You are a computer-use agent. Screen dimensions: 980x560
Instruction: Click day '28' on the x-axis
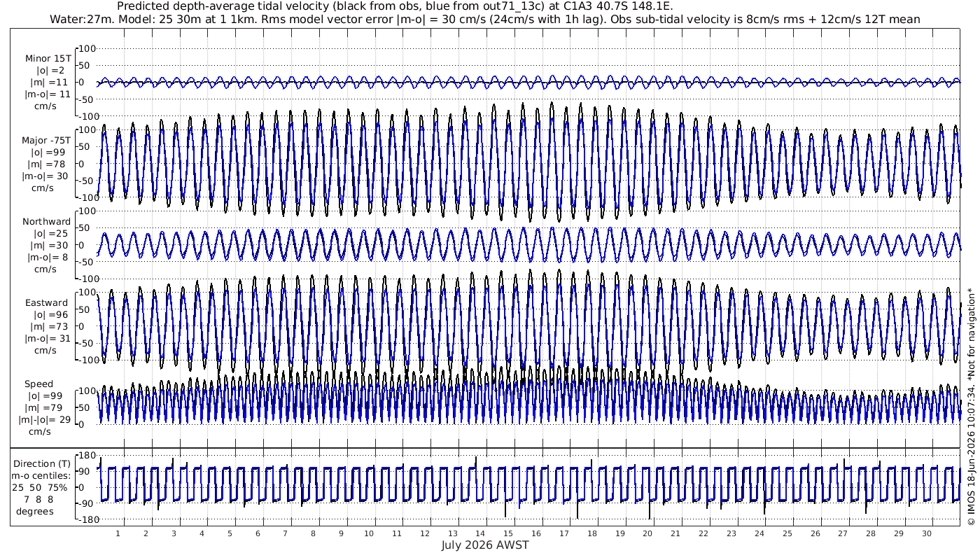point(870,533)
